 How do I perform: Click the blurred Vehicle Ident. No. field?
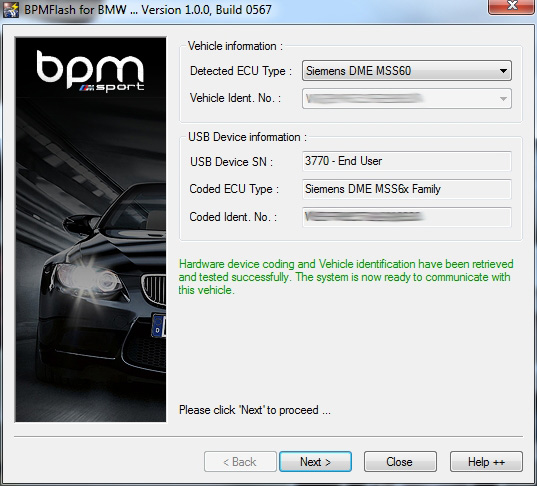[407, 99]
